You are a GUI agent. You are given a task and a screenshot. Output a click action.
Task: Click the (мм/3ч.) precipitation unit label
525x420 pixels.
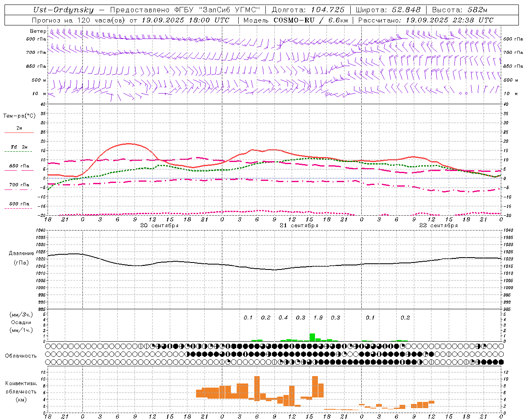click(x=21, y=315)
